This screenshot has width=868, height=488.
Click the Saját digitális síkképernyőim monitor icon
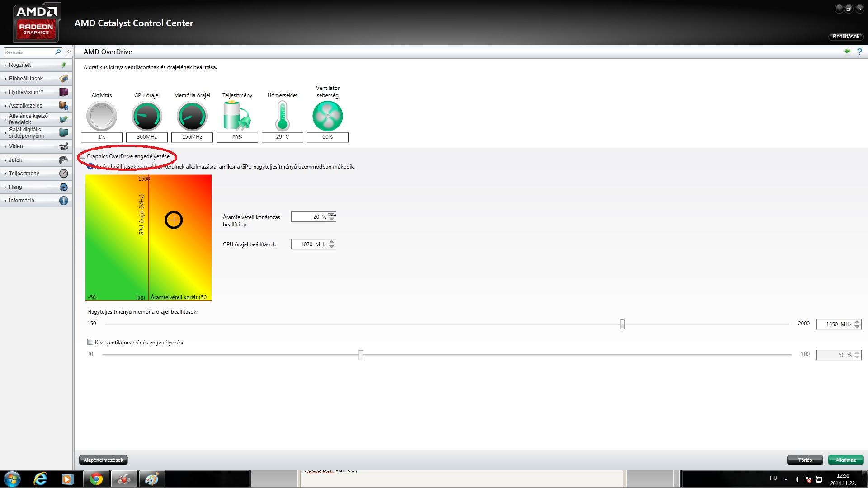[64, 133]
